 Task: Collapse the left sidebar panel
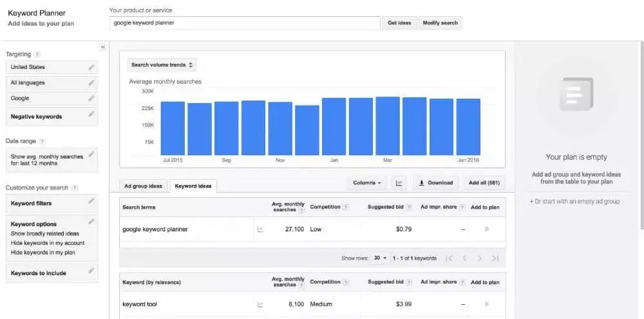tap(102, 47)
